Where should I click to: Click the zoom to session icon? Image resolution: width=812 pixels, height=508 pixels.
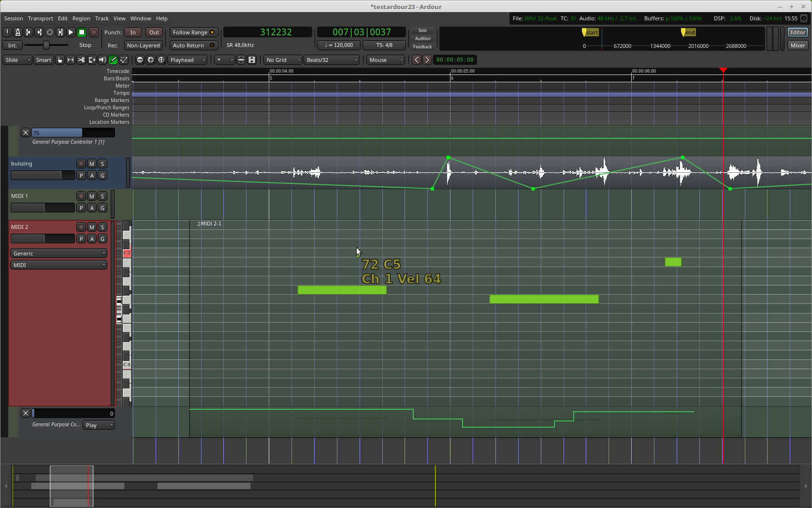click(x=161, y=60)
